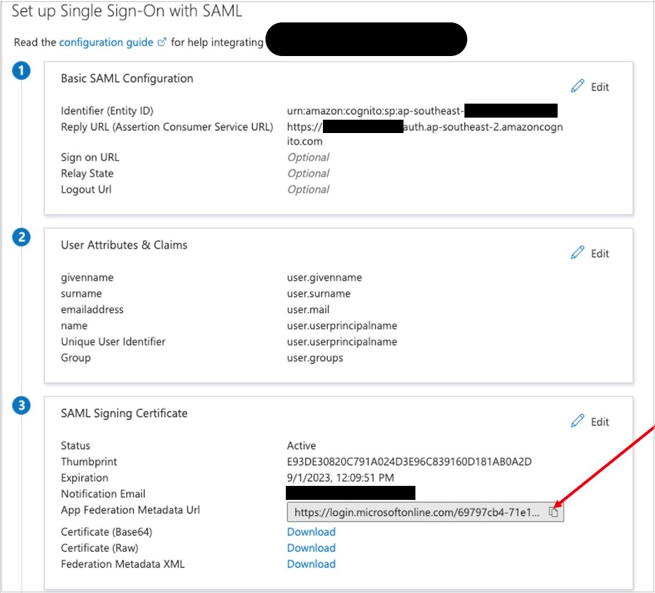Download the Certificate (Base64) file

(x=311, y=532)
